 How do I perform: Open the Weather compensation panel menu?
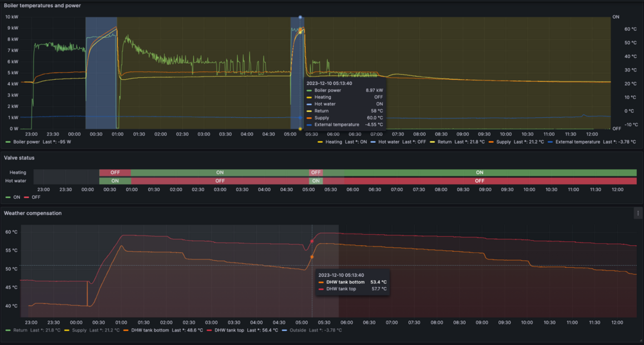tap(638, 213)
